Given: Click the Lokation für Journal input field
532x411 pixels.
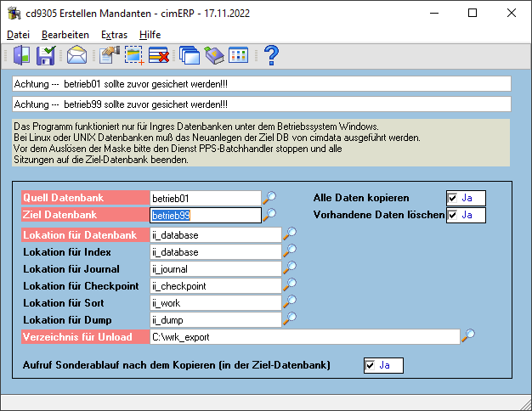Looking at the screenshot, I should (216, 269).
